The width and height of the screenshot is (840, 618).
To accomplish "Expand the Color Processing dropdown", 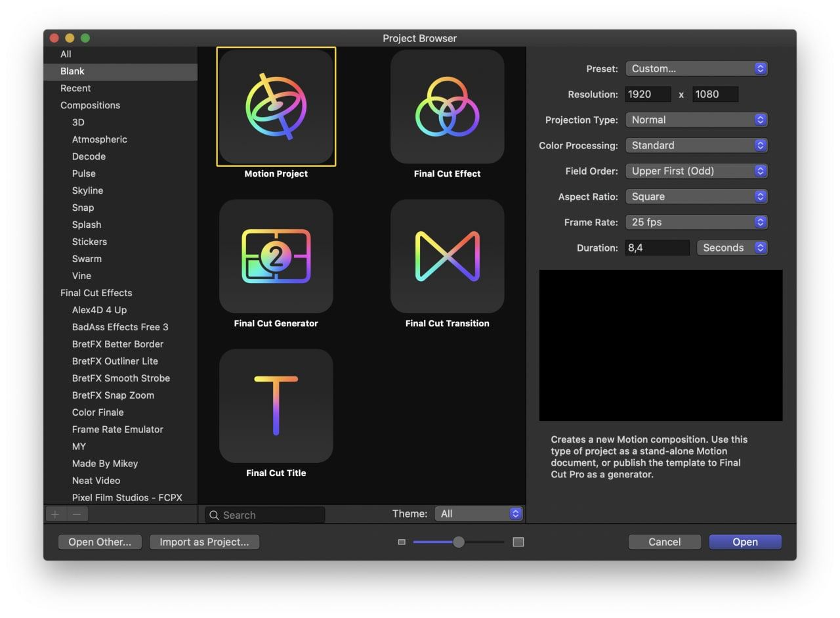I will [x=696, y=145].
